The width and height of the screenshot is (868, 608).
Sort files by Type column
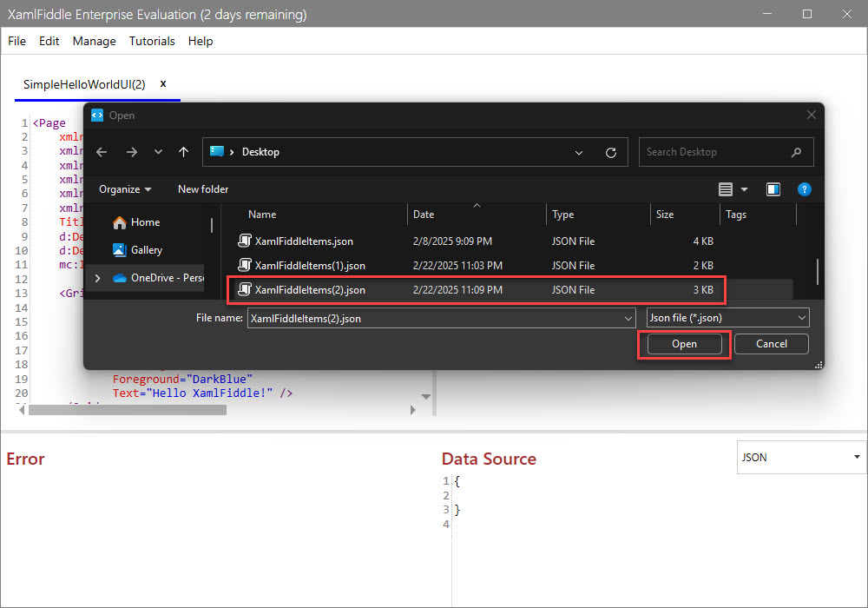click(x=563, y=215)
